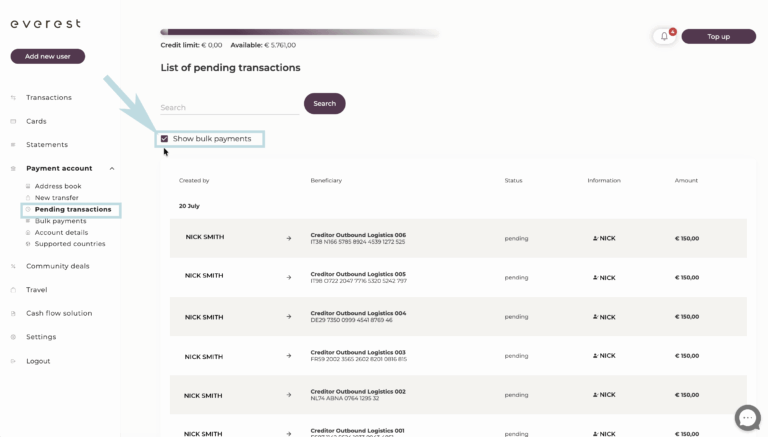Click the Statements sidebar icon
Screen dimensions: 768x437
(x=13, y=145)
